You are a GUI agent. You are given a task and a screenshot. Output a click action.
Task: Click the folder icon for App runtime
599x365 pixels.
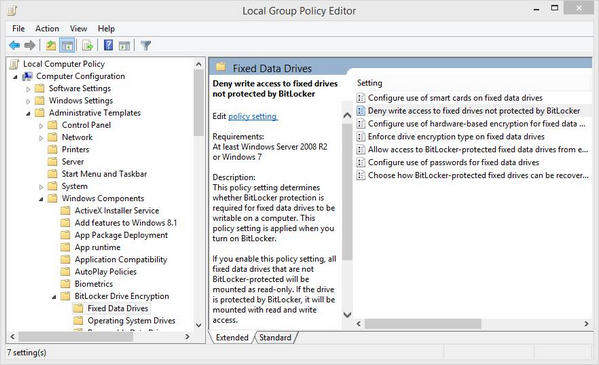click(x=66, y=247)
